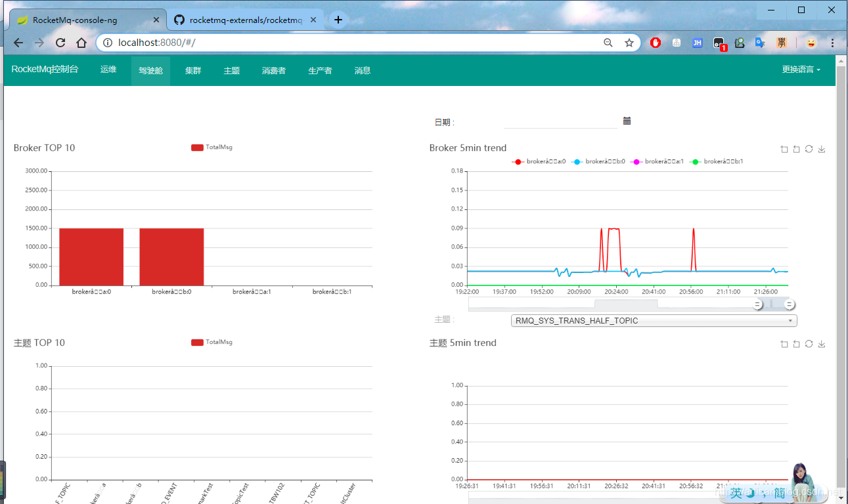Open the 消息 message menu item
This screenshot has height=504, width=848.
pyautogui.click(x=363, y=71)
